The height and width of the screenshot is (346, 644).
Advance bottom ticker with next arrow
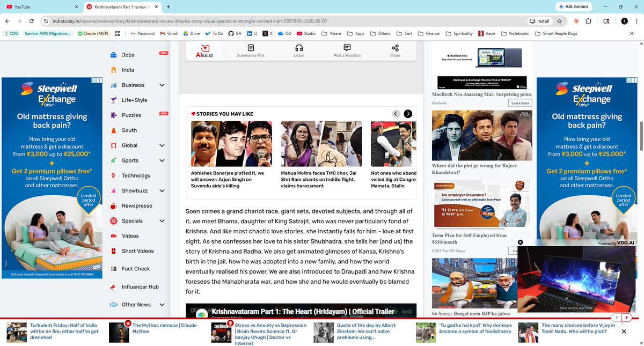[x=626, y=318]
